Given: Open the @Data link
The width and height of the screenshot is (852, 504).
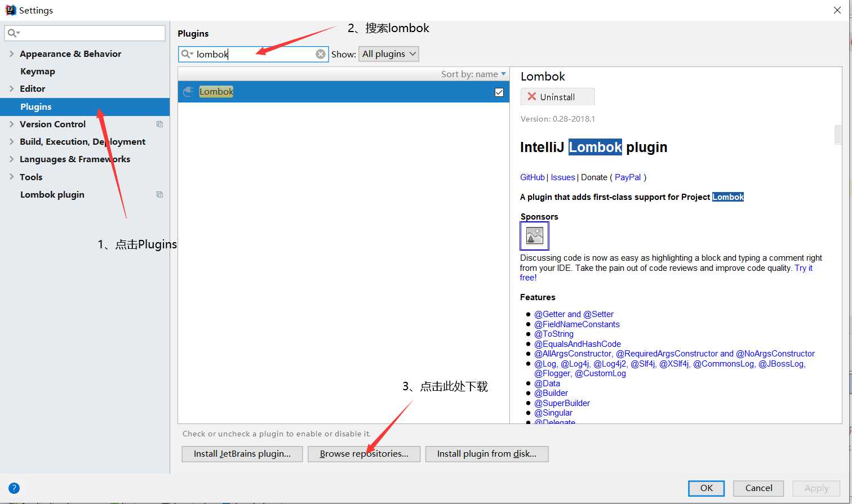Looking at the screenshot, I should click(547, 383).
